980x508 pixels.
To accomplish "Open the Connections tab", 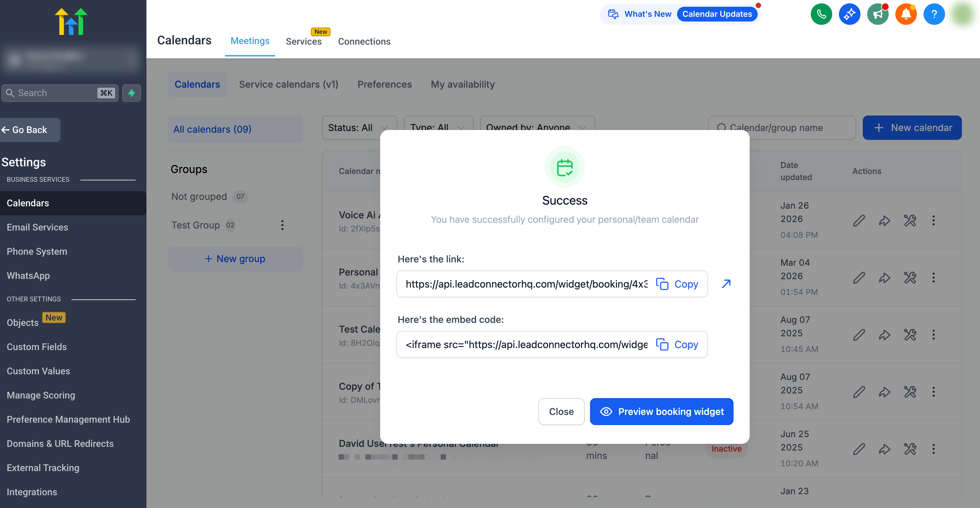I will click(x=364, y=41).
